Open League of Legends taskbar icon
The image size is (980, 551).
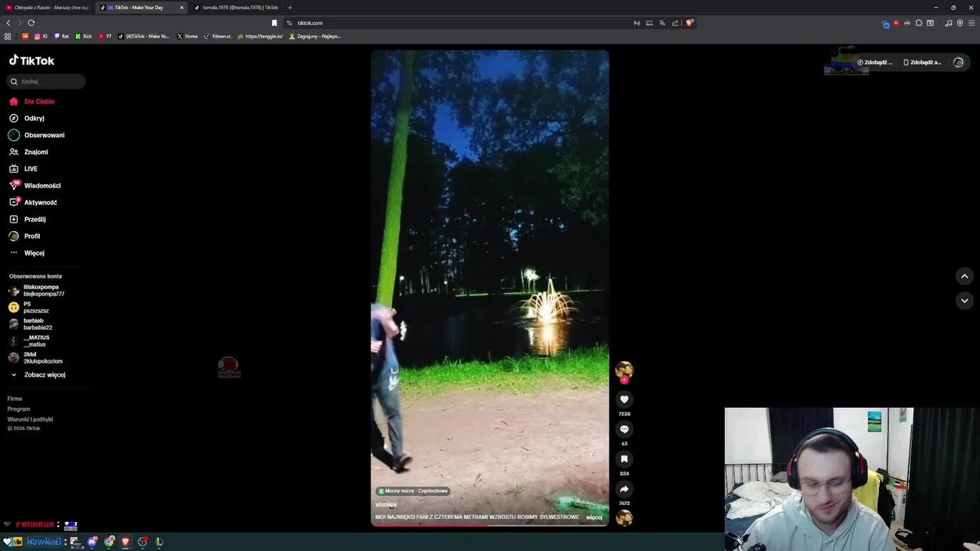[159, 542]
